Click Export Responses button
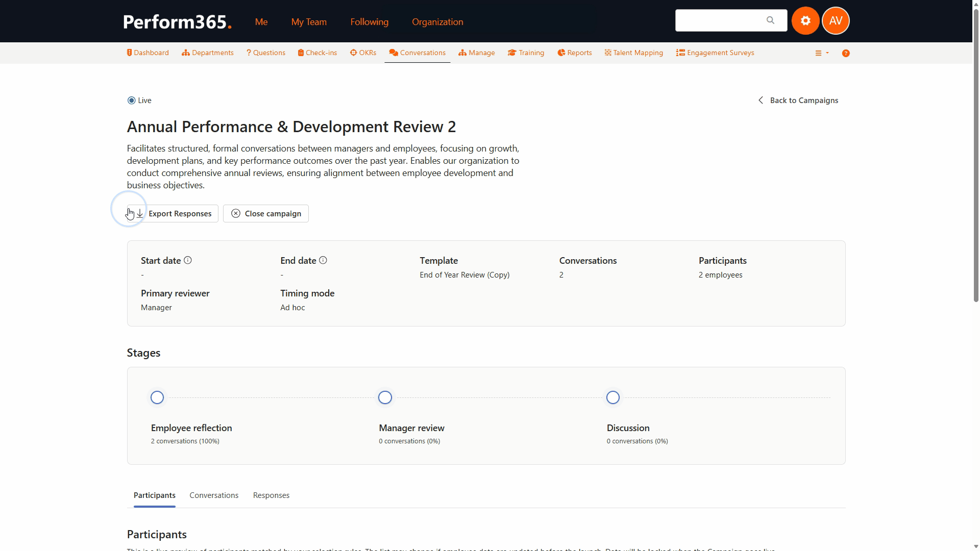 point(173,214)
